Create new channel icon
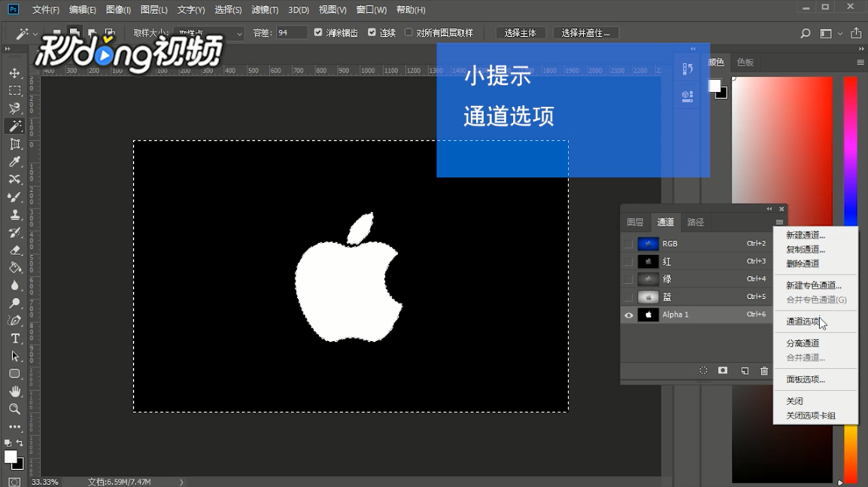Image resolution: width=868 pixels, height=487 pixels. point(745,370)
